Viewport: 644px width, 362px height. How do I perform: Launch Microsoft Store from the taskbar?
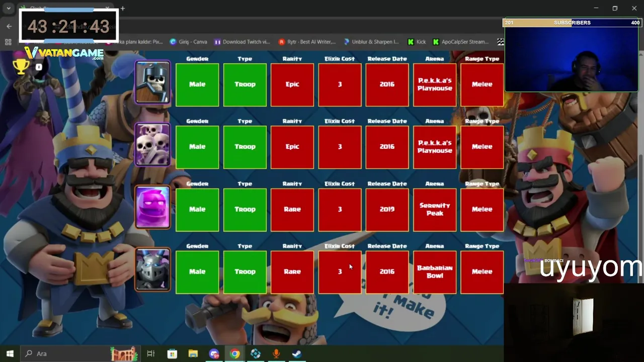[x=172, y=353]
